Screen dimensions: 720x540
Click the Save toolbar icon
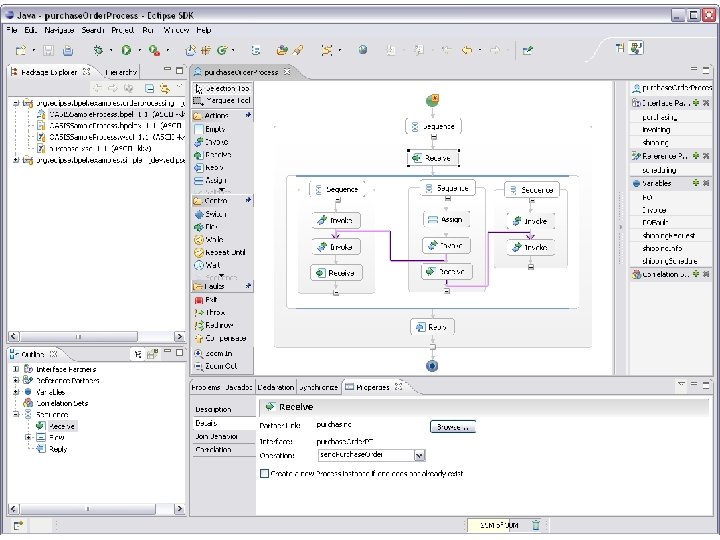point(48,50)
